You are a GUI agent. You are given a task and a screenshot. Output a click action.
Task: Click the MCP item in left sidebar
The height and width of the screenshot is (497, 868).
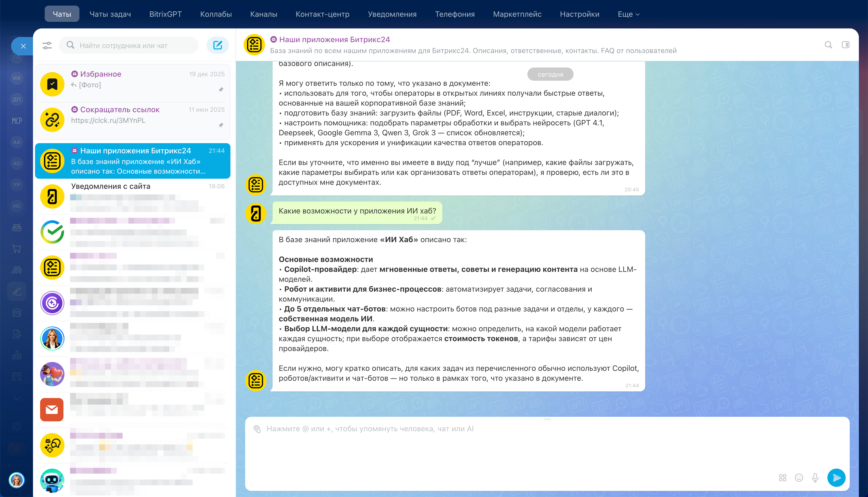(x=17, y=121)
